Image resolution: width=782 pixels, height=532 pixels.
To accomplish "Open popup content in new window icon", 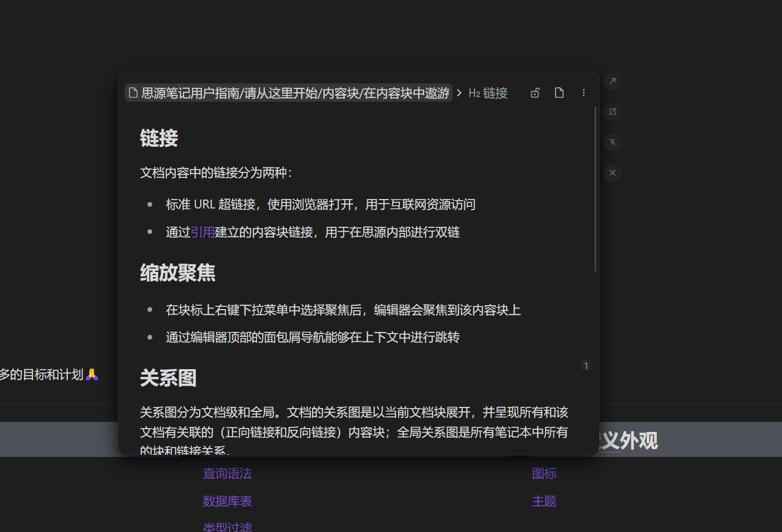I will point(612,112).
